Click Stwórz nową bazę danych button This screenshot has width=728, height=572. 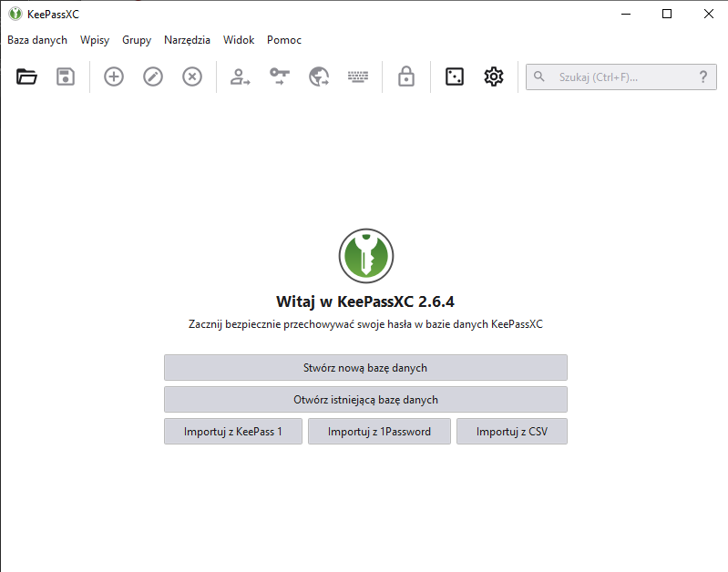point(365,368)
